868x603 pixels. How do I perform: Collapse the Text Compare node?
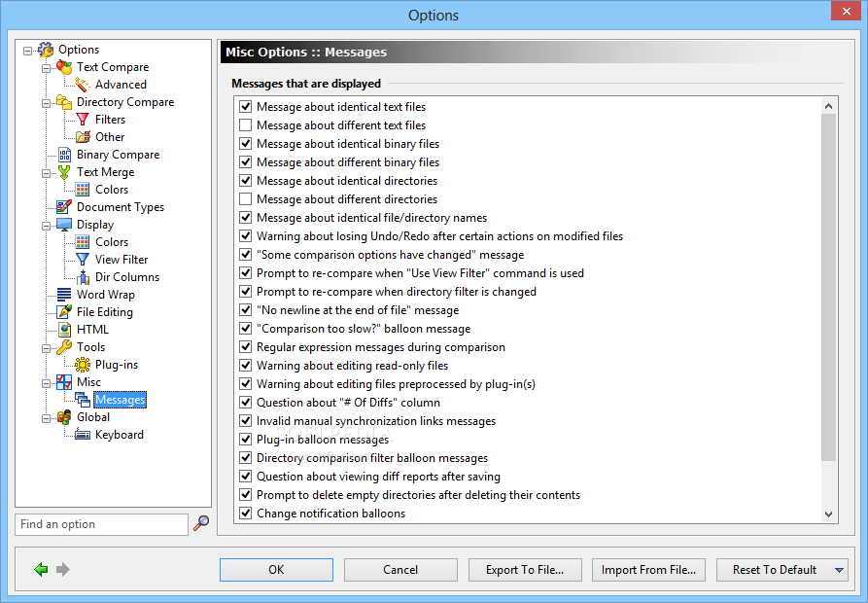[x=46, y=68]
